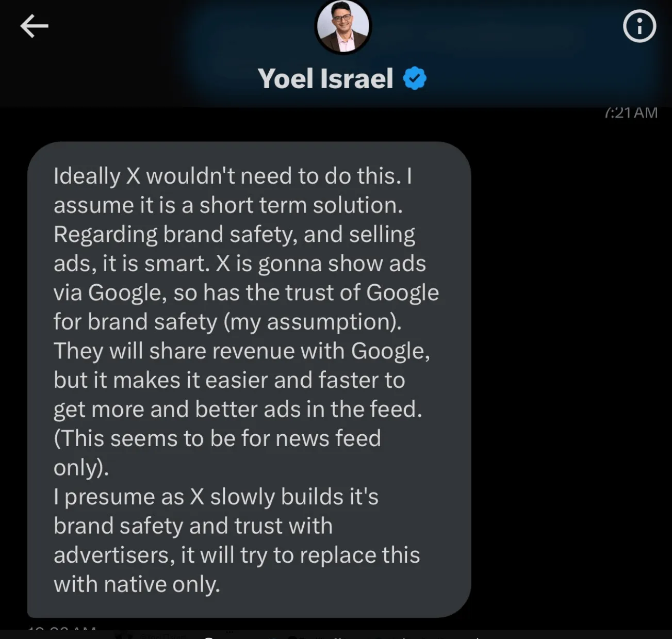The width and height of the screenshot is (672, 639).
Task: Click the blue verified badge
Action: [x=415, y=78]
